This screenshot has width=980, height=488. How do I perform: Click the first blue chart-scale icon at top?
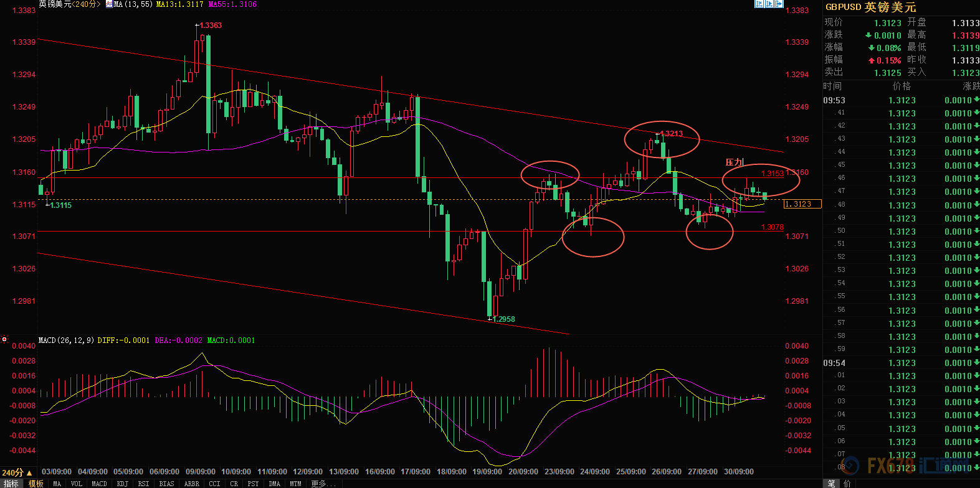[x=759, y=4]
